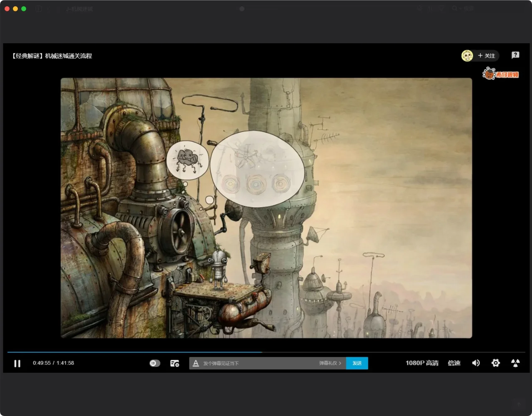
Task: Mute the video with speaker icon
Action: coord(476,363)
